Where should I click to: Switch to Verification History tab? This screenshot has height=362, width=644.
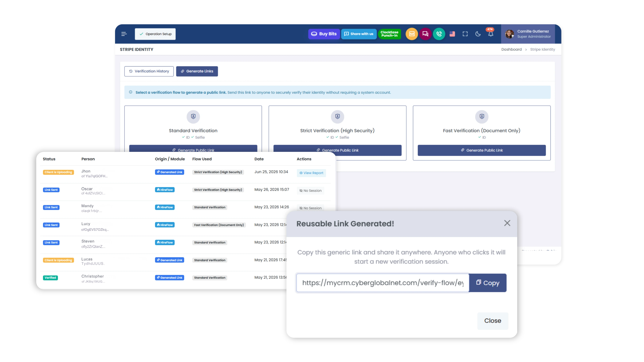pos(149,71)
